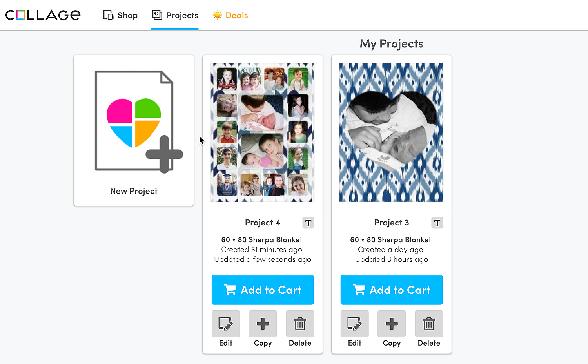Add Project 4 to cart
This screenshot has height=364, width=588.
[x=263, y=290]
